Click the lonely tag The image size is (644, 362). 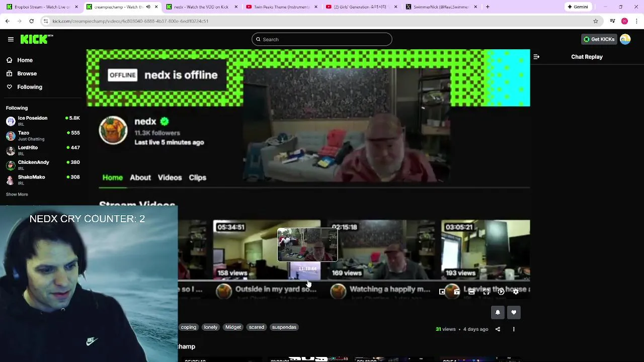(x=211, y=327)
